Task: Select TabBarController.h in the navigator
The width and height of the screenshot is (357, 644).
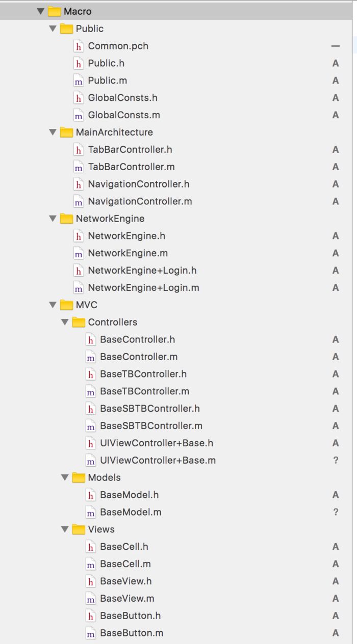Action: click(x=130, y=150)
